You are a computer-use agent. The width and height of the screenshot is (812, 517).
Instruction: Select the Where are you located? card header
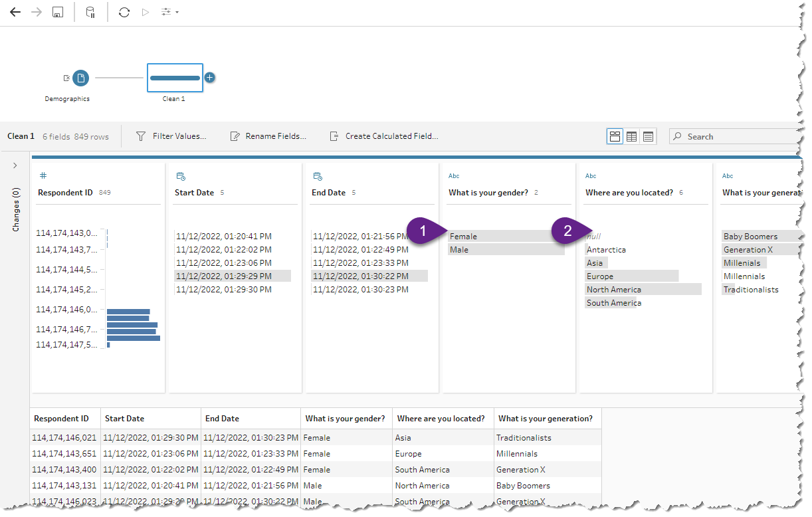(629, 193)
